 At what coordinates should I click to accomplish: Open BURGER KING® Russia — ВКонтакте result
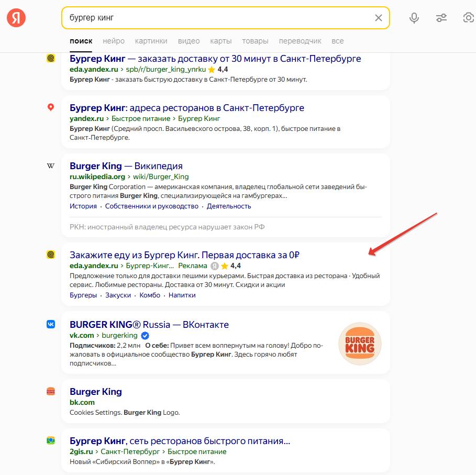[x=149, y=325]
